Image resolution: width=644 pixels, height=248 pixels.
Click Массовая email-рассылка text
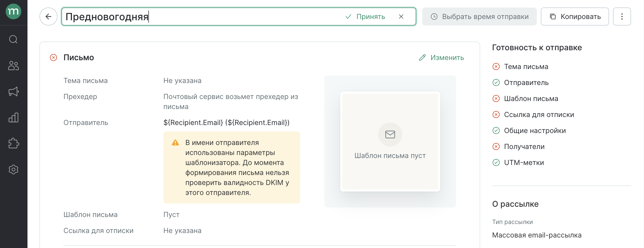(537, 235)
